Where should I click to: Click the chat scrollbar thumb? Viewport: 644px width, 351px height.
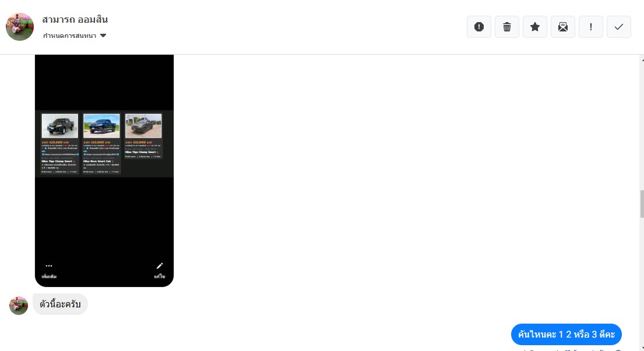coord(642,204)
